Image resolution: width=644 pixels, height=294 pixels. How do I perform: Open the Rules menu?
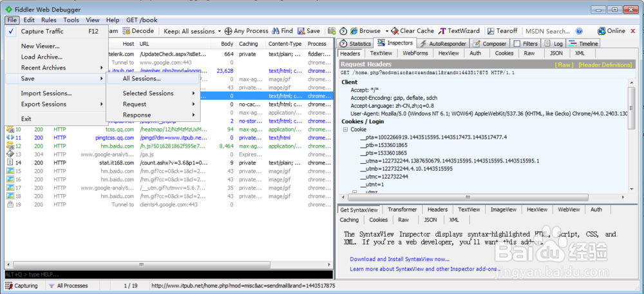(49, 20)
